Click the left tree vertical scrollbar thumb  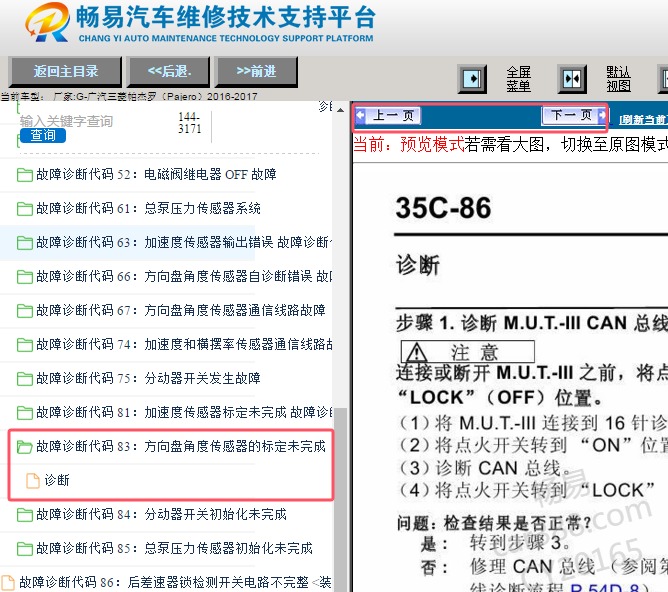340,499
